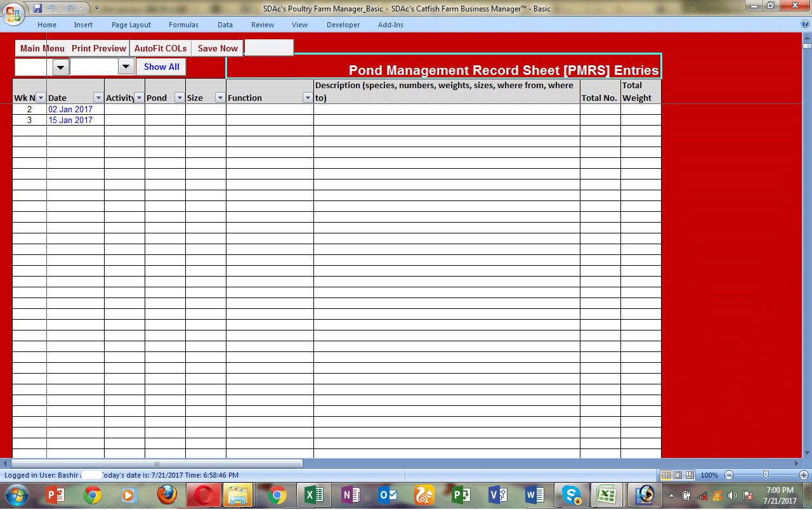Screen dimensions: 812x510
Task: Select the Wk No cell with value 2
Action: click(x=29, y=109)
